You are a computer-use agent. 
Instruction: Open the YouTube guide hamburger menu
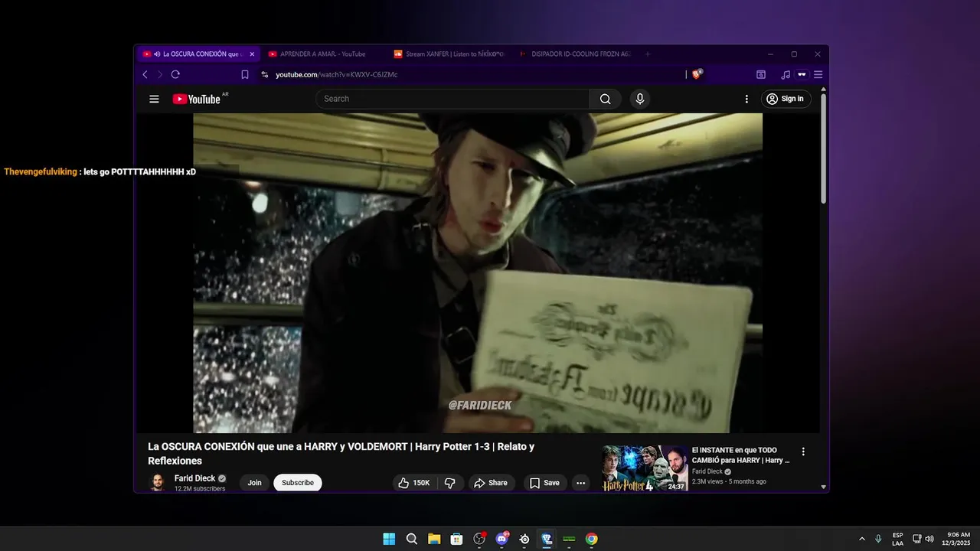coord(154,99)
